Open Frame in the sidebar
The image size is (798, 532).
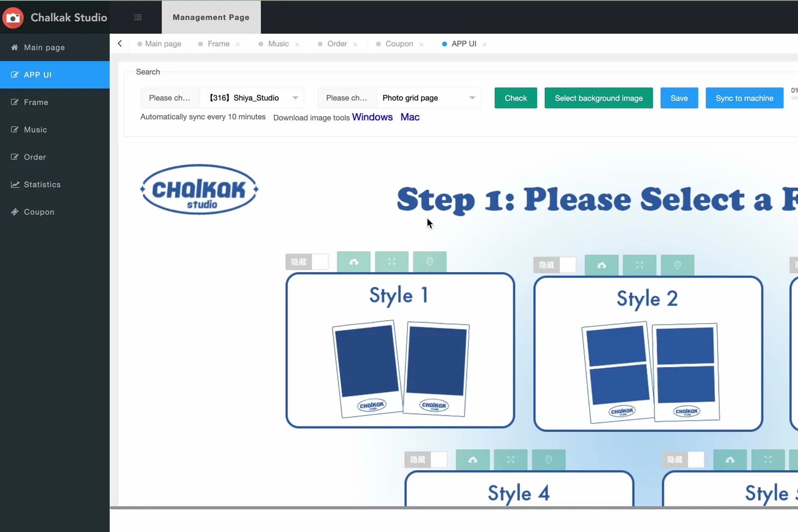point(55,102)
